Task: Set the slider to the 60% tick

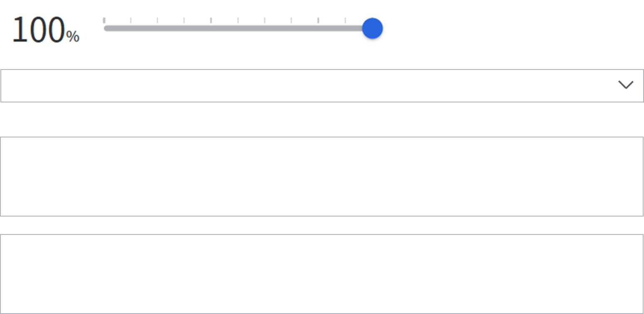Action: [x=265, y=28]
